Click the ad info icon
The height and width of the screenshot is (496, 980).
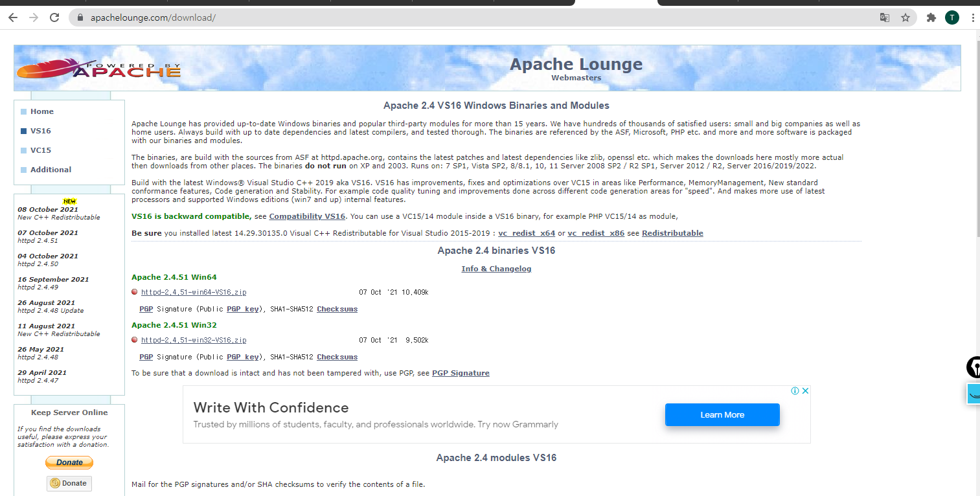(795, 391)
